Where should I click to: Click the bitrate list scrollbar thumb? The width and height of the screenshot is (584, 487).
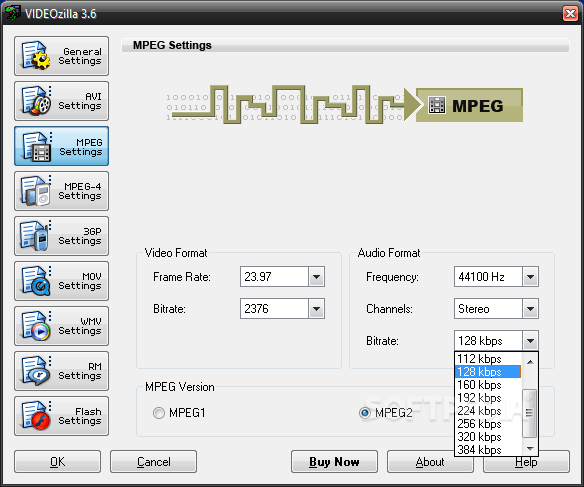coord(529,413)
